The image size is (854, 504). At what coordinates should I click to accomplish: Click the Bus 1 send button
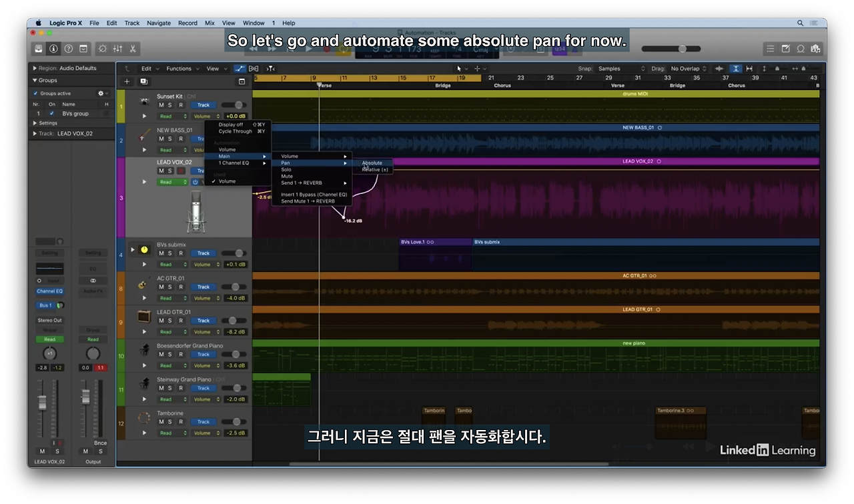point(45,305)
